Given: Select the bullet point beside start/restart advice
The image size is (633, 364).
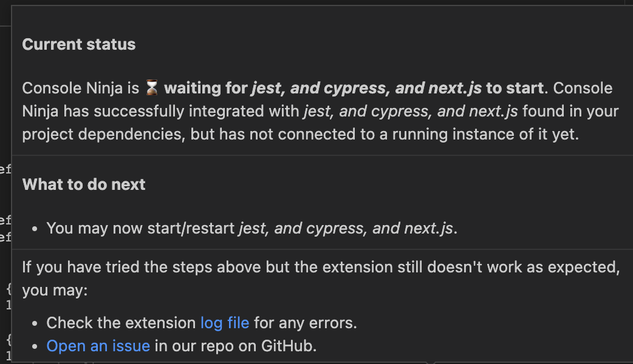Looking at the screenshot, I should click(x=35, y=228).
